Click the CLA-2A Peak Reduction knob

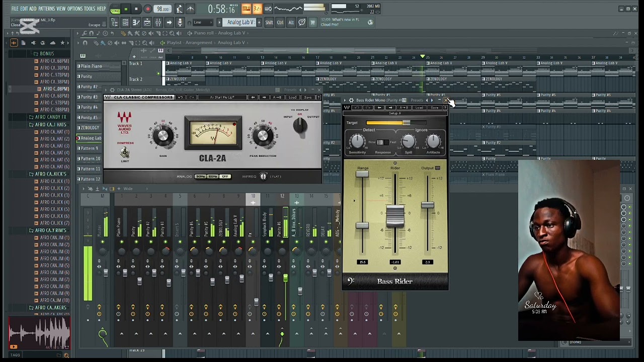[263, 135]
